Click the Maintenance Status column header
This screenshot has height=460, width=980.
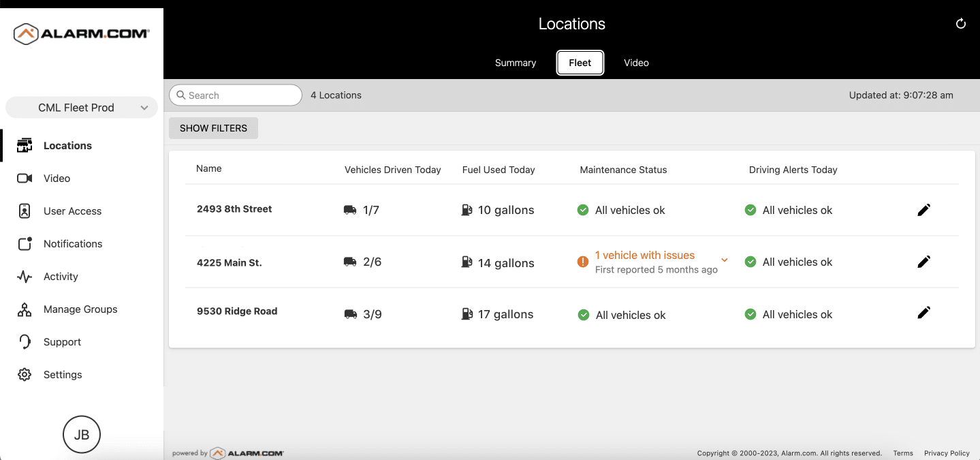tap(623, 170)
